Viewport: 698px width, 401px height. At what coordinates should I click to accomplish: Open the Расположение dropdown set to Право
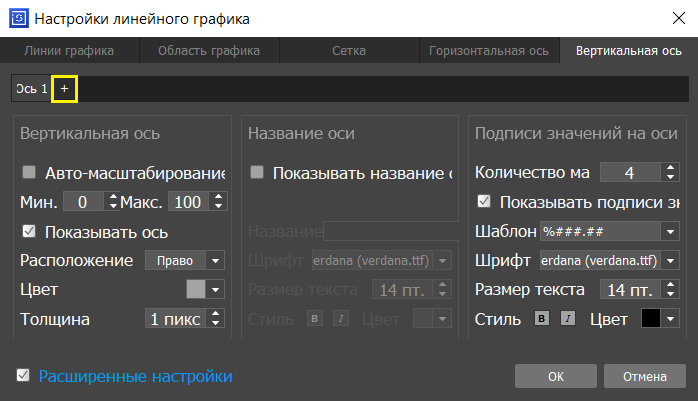pyautogui.click(x=186, y=260)
